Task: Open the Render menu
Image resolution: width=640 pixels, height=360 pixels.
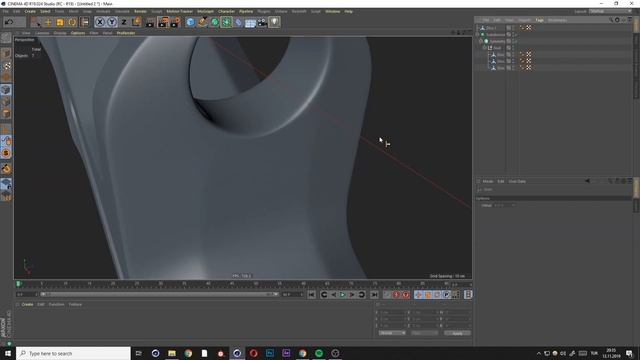Action: [x=140, y=11]
